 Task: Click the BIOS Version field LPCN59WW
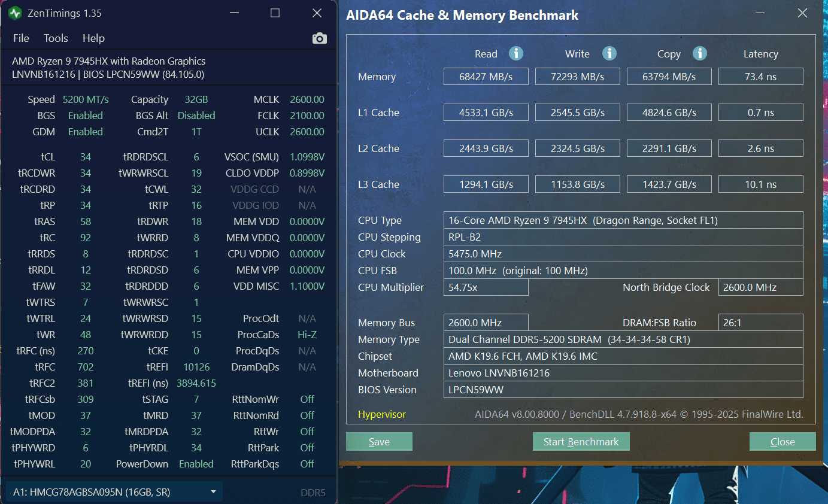pyautogui.click(x=623, y=390)
